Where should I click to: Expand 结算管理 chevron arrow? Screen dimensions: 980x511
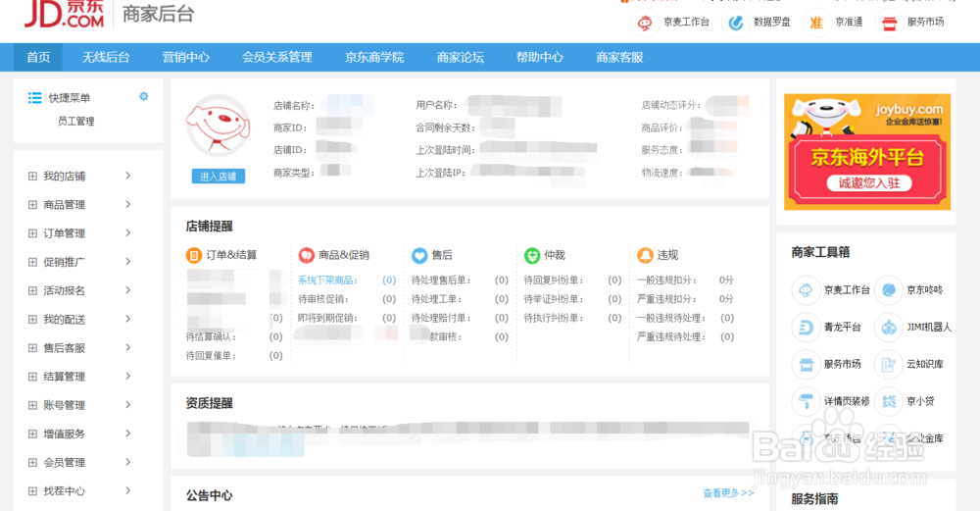pos(127,376)
